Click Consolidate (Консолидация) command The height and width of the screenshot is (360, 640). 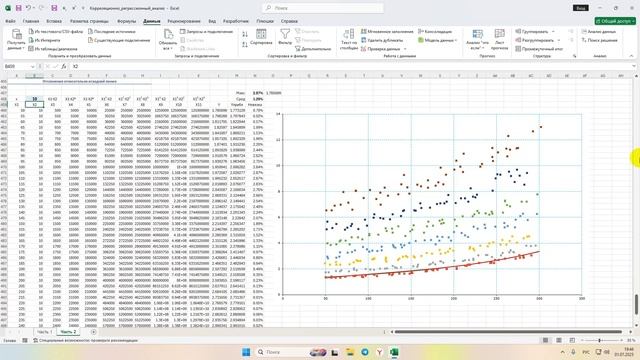435,31
